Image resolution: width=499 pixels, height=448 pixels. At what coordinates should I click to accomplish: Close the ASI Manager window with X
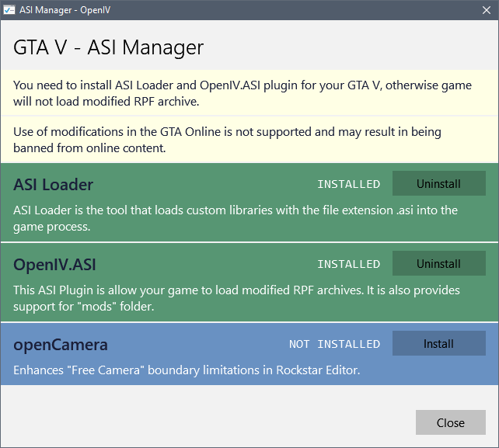(x=486, y=10)
